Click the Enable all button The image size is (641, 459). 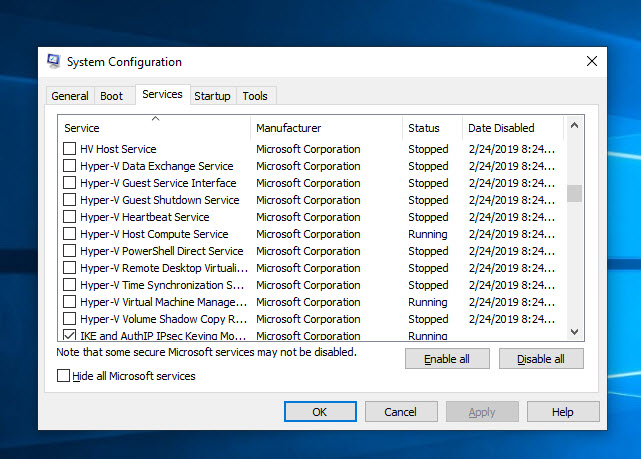coord(447,359)
